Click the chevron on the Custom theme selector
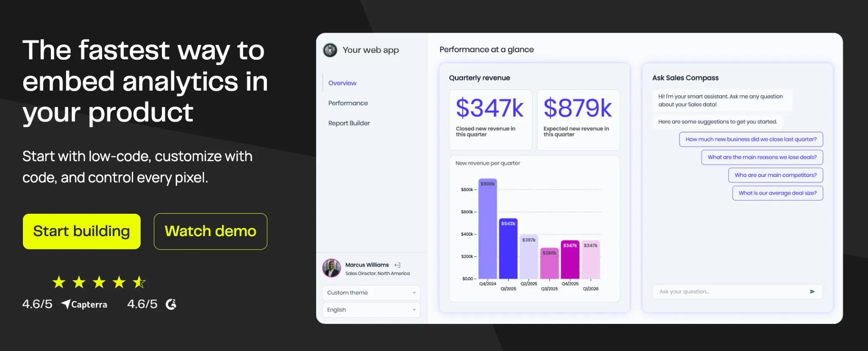The width and height of the screenshot is (868, 351). [414, 292]
